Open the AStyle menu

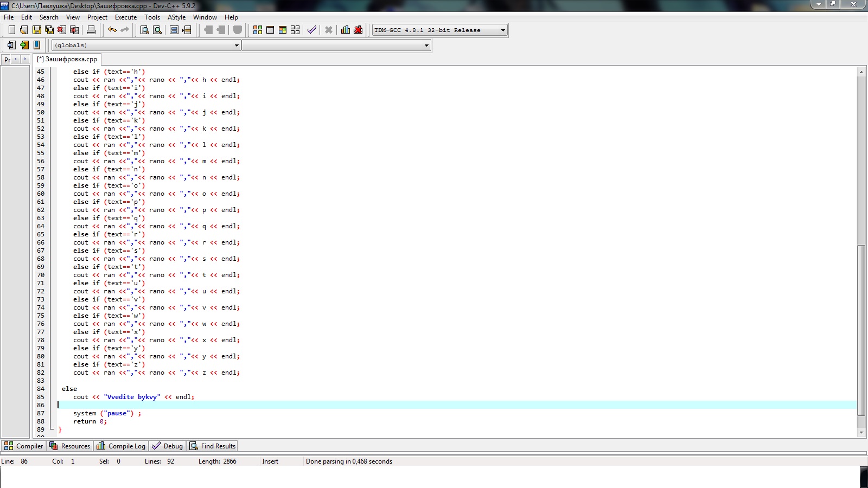coord(177,17)
